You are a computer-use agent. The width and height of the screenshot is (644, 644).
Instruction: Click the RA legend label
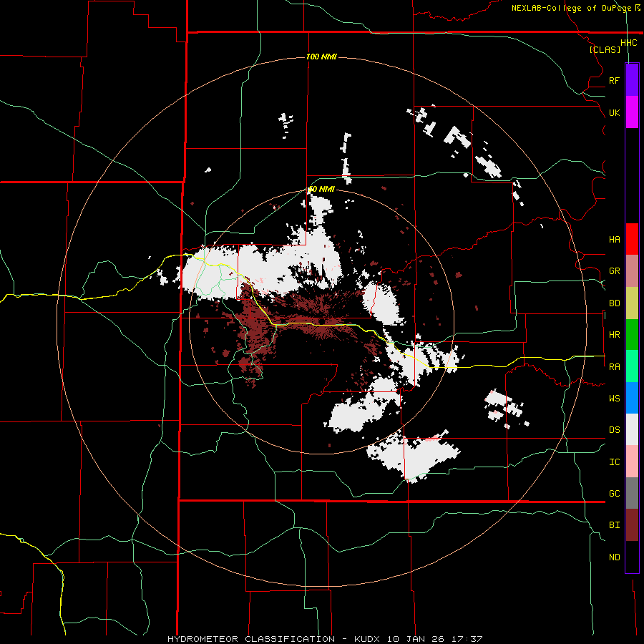pos(614,366)
